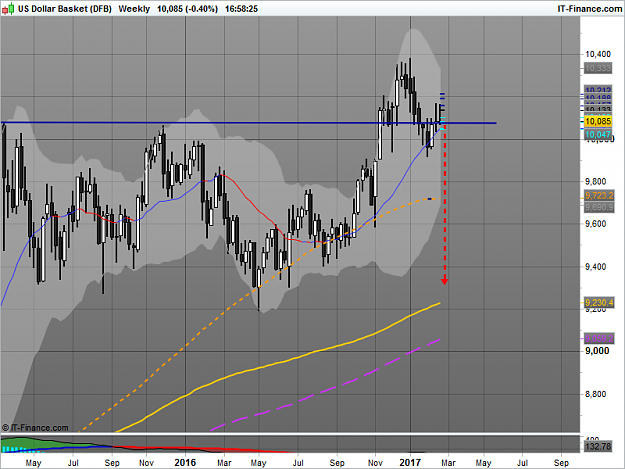Open the IT-Finance.com link in the header
625x469 pixels.
point(589,9)
